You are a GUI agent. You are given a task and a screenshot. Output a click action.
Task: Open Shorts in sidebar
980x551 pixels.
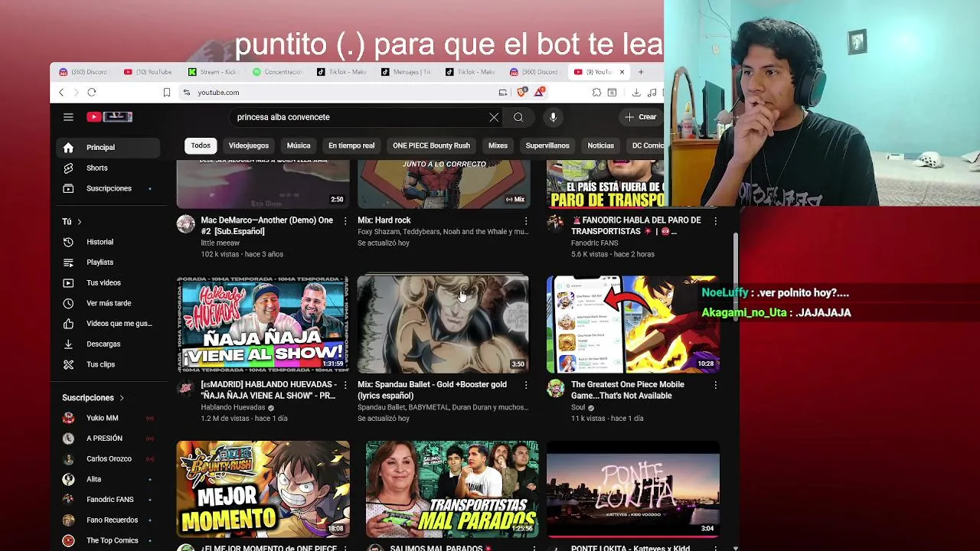108,168
